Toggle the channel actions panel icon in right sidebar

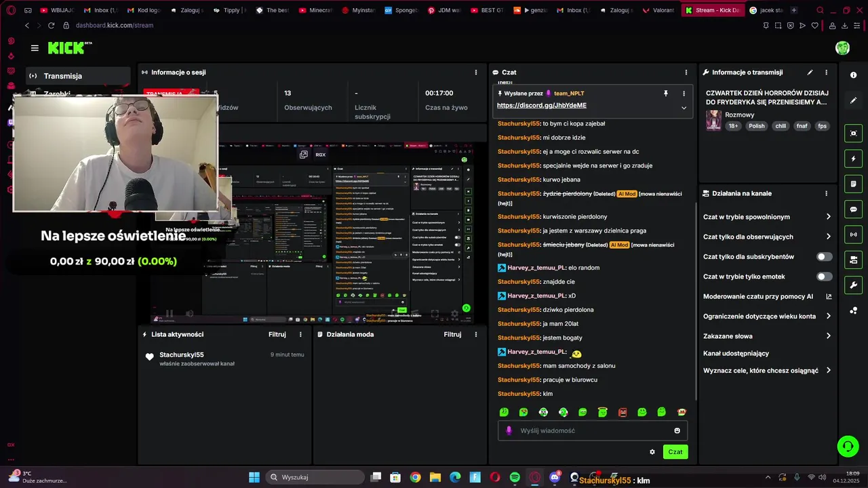[x=853, y=260]
